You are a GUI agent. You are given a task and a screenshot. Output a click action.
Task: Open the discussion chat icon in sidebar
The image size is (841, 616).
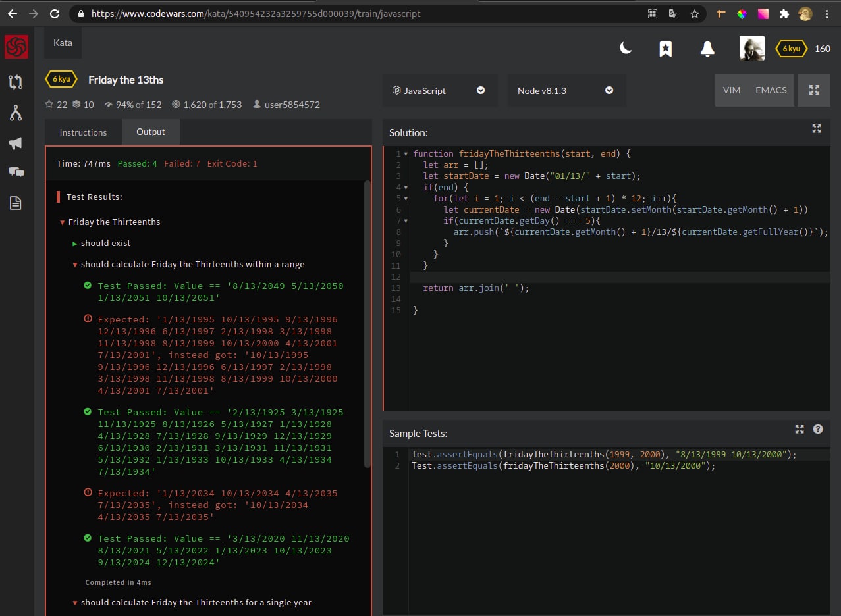[x=16, y=172]
